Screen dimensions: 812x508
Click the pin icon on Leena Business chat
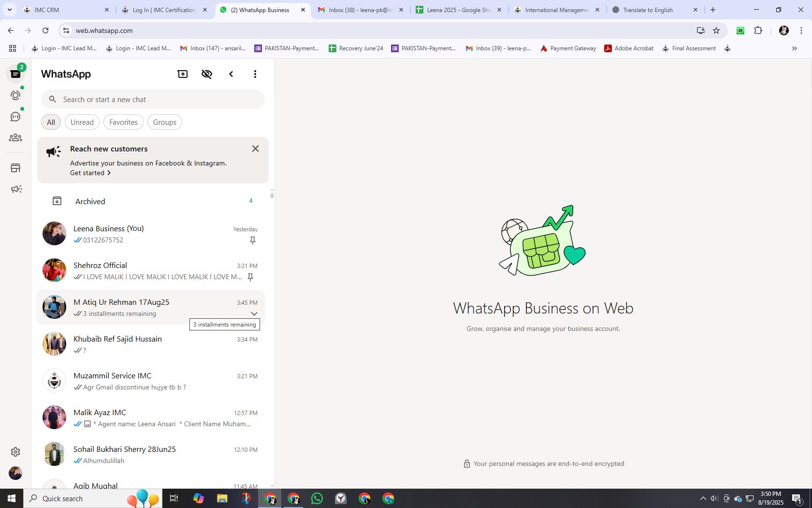[252, 240]
